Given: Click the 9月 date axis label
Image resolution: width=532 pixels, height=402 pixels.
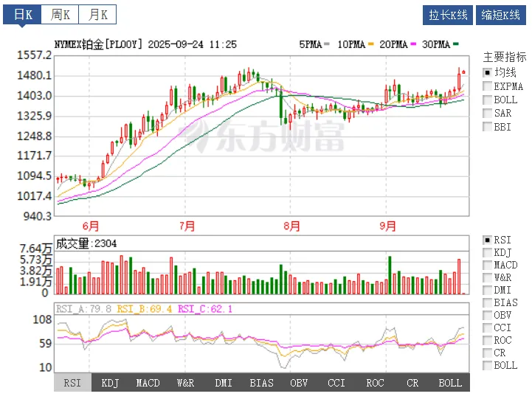Looking at the screenshot, I should (387, 226).
